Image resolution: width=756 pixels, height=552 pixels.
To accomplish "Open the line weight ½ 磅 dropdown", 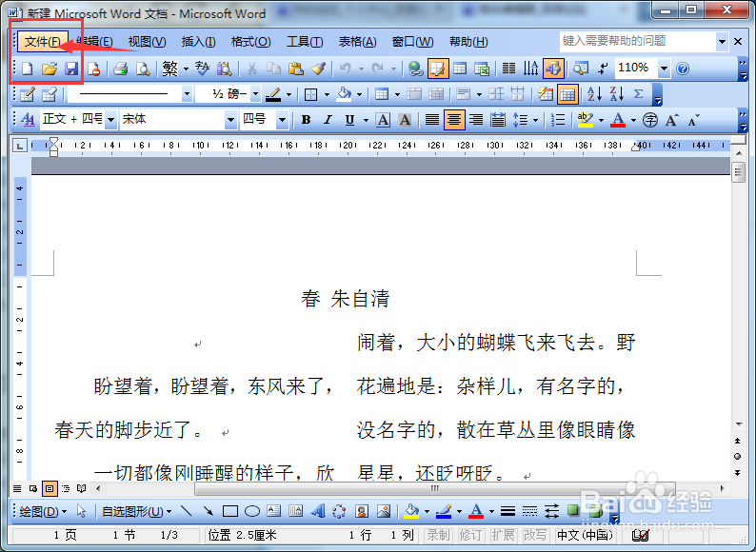I will (256, 94).
